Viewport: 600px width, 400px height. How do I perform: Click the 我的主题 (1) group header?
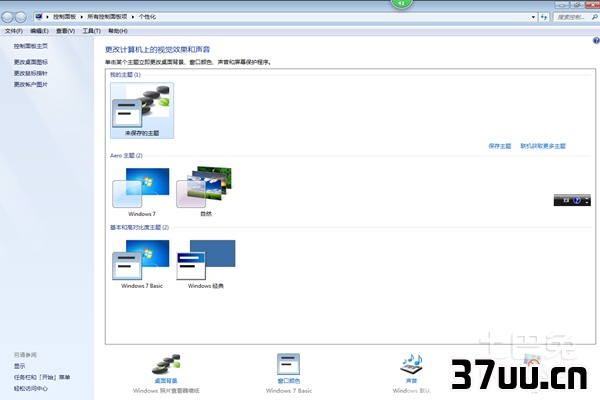125,75
